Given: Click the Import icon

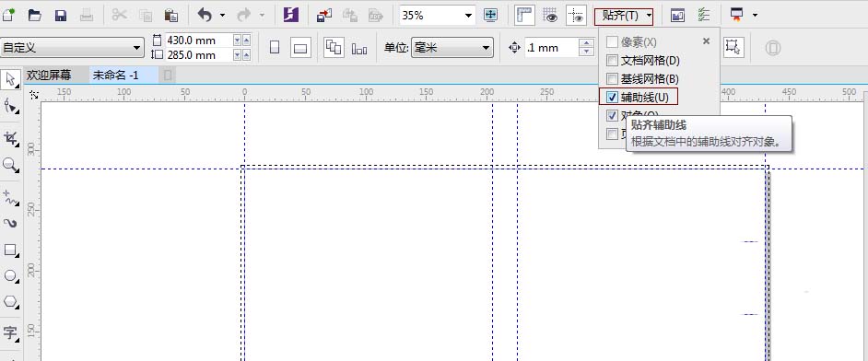Looking at the screenshot, I should (x=323, y=16).
